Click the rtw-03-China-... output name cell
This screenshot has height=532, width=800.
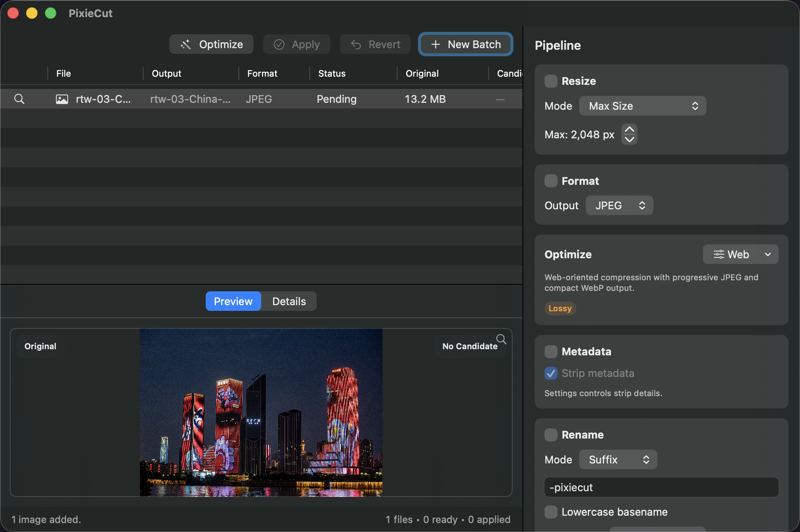point(190,99)
